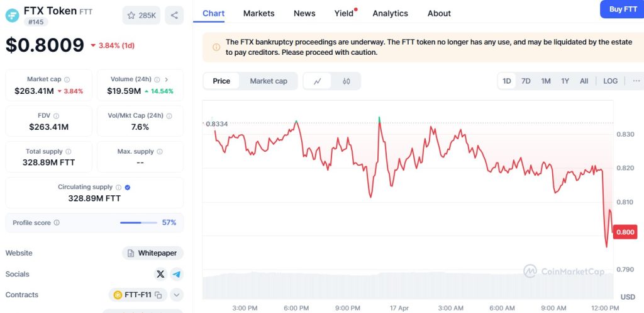Click the chart's three-dot more options

636,81
